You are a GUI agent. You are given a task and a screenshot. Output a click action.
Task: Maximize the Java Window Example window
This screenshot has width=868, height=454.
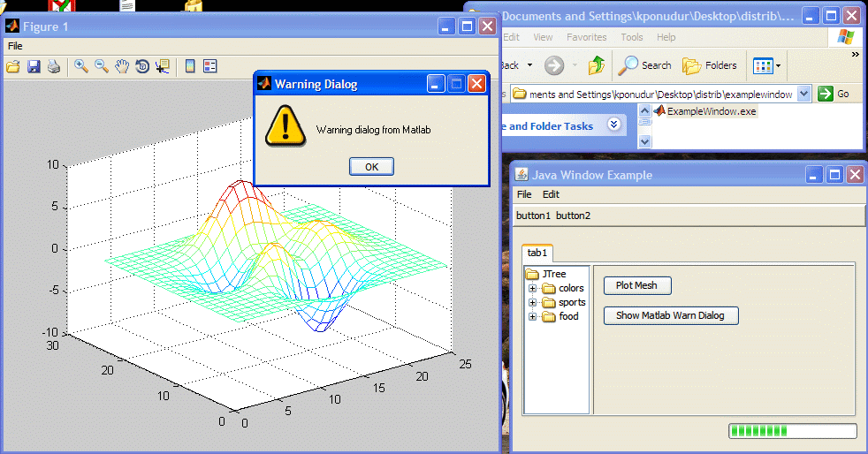tap(834, 175)
